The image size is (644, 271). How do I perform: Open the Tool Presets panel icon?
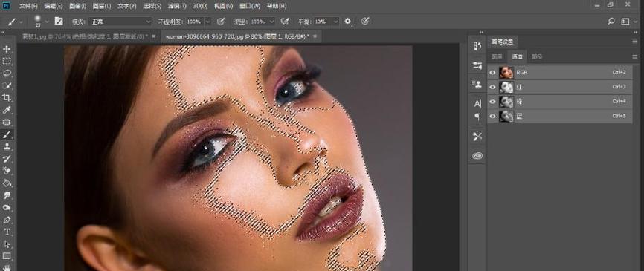coord(477,137)
